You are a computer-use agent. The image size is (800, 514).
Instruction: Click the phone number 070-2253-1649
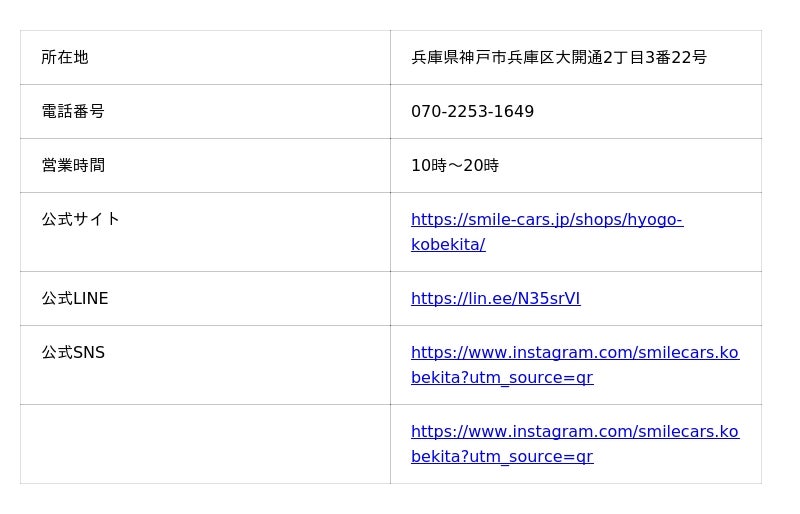pos(472,111)
